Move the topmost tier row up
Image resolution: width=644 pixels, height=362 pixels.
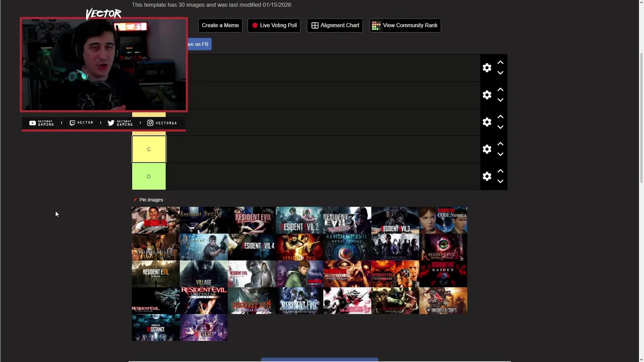[x=500, y=62]
